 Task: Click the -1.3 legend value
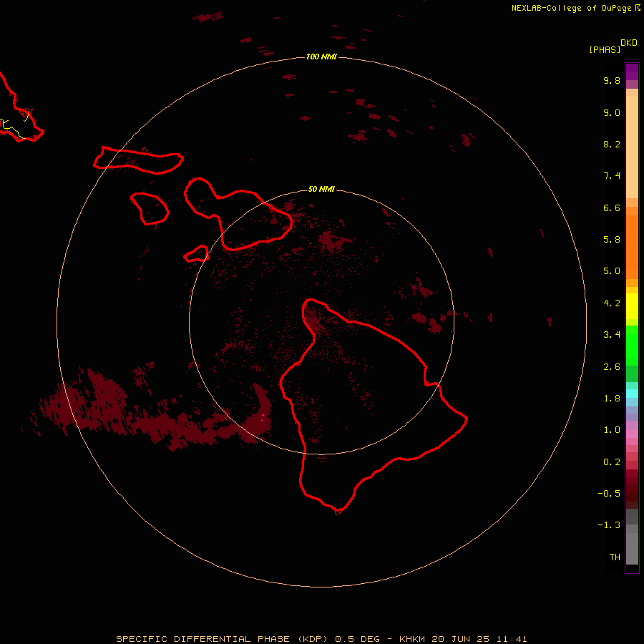609,525
